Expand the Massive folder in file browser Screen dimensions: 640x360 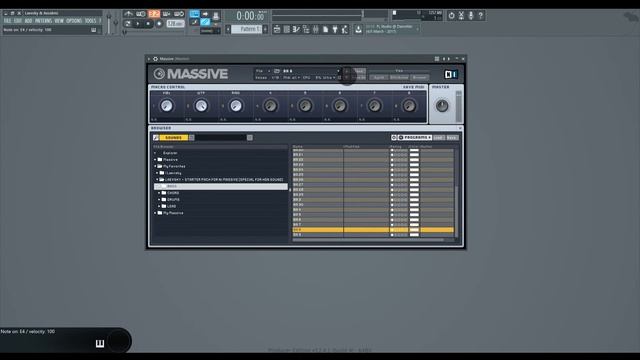[x=155, y=160]
